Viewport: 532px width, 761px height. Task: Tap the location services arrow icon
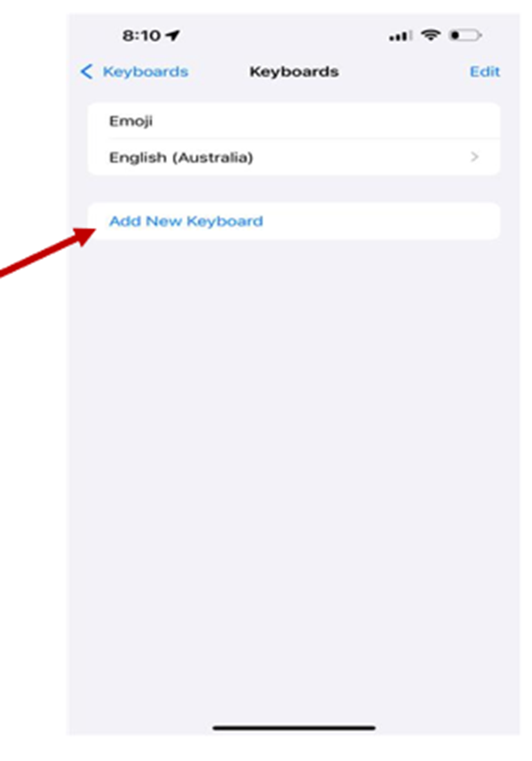pyautogui.click(x=172, y=36)
